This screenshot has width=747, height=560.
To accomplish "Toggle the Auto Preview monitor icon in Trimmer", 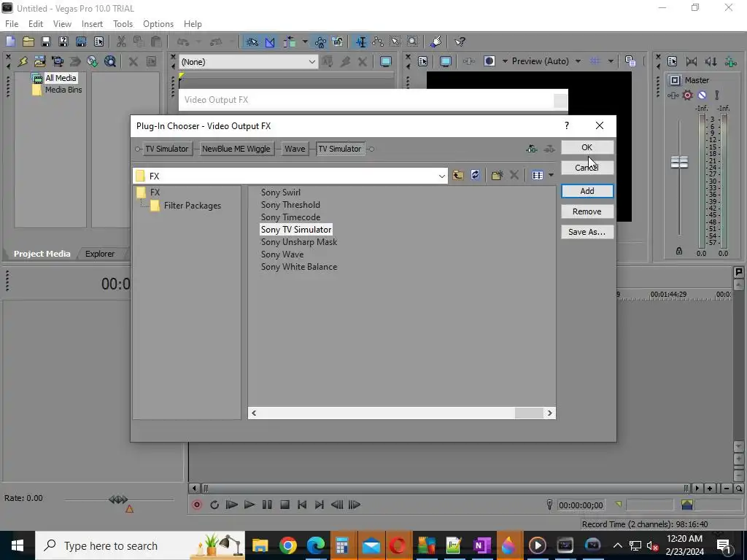I will (385, 61).
